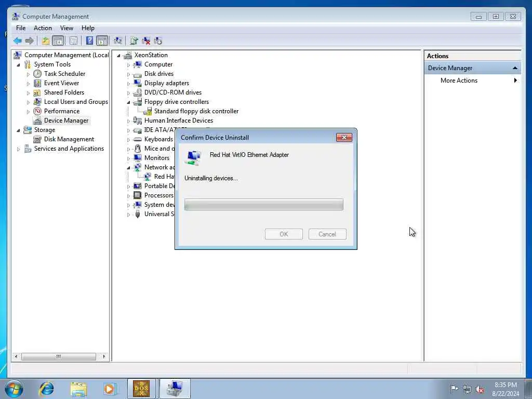Click the Forward arrow in the toolbar

(30, 41)
